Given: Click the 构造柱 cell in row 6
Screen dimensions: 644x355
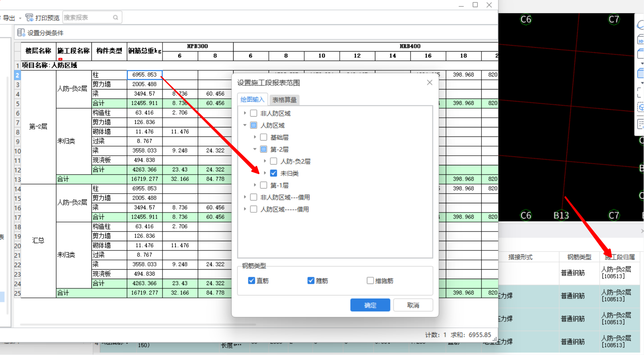Looking at the screenshot, I should (109, 113).
